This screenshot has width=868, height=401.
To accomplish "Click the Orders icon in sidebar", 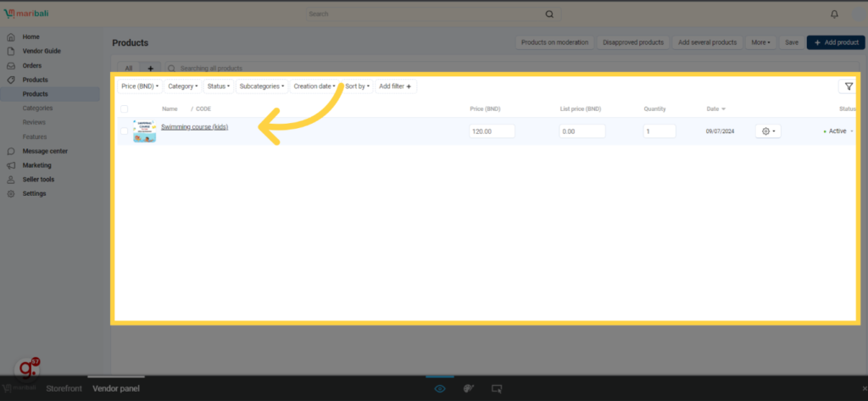I will click(x=11, y=65).
